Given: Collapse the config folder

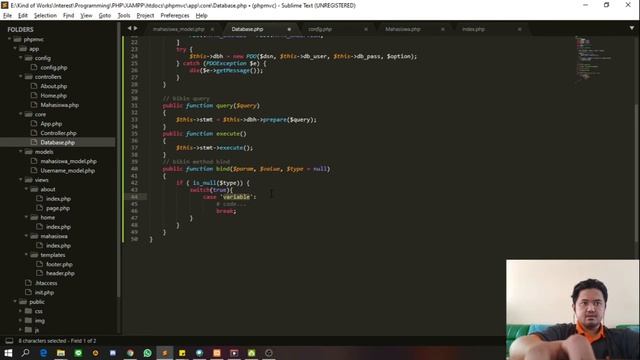Looking at the screenshot, I should tap(21, 58).
